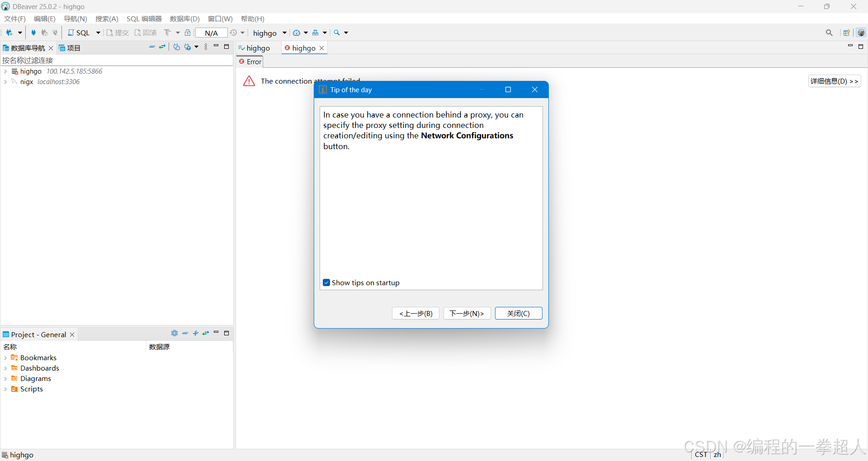The width and height of the screenshot is (868, 461).
Task: Open the transaction history clock dropdown arrow
Action: pos(243,33)
